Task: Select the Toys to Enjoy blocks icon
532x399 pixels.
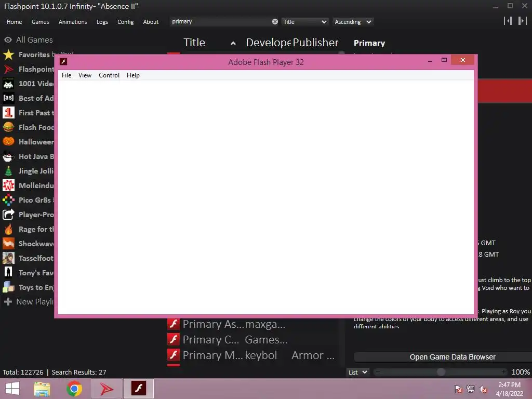Action: tap(8, 287)
